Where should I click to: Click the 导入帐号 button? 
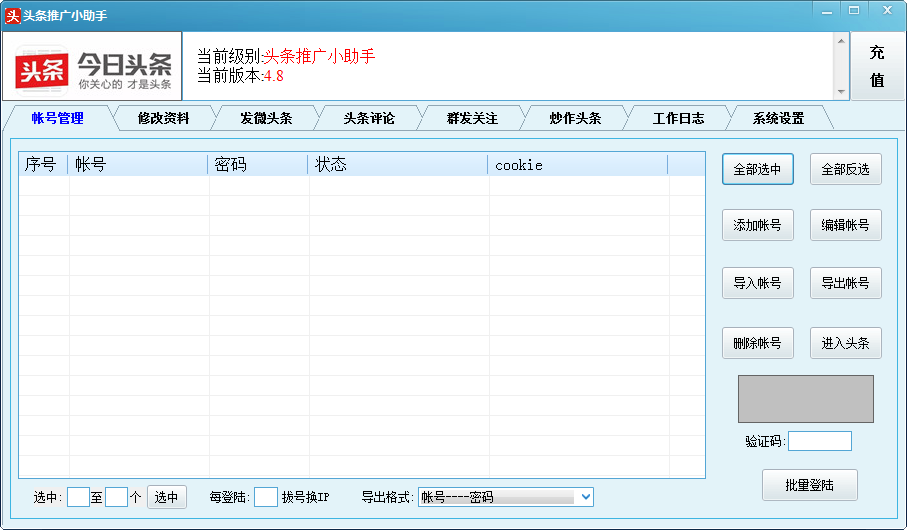[x=758, y=283]
